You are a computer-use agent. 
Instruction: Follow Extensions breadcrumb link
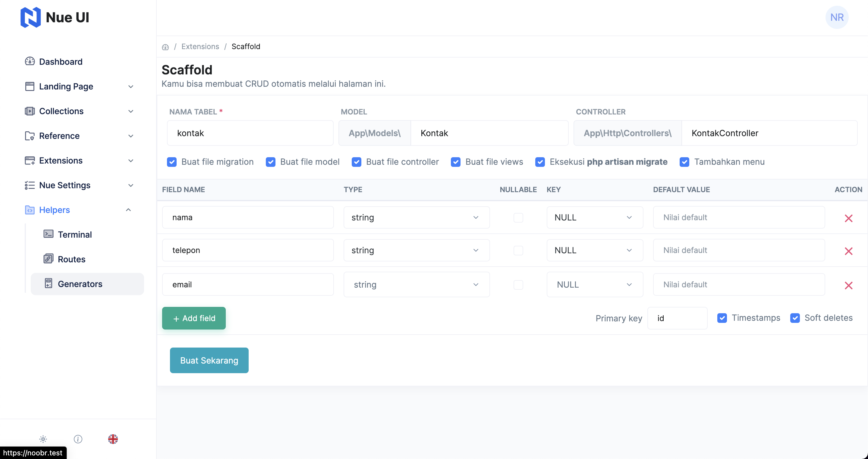200,46
